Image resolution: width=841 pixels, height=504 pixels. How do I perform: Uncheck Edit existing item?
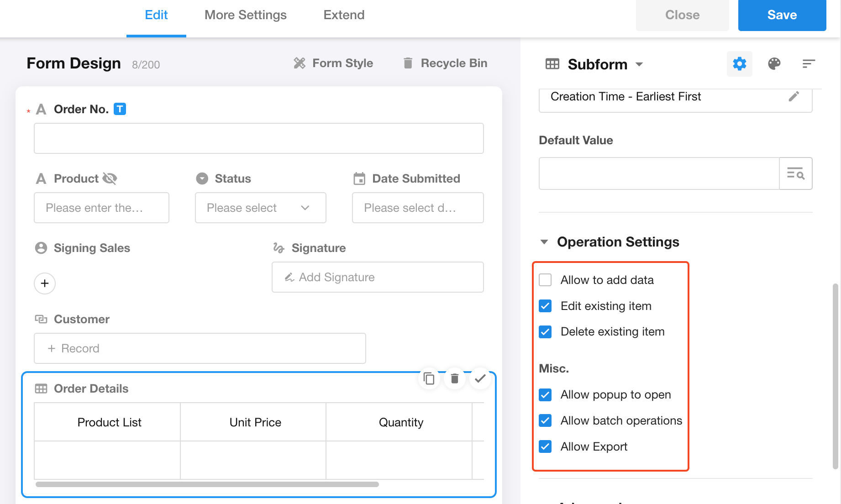tap(545, 306)
